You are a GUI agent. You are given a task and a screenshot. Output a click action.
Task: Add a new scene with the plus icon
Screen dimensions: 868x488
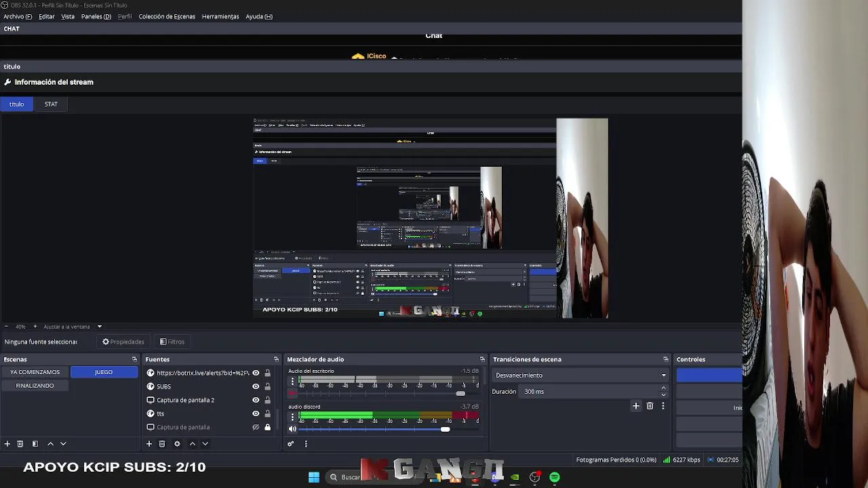coord(7,444)
